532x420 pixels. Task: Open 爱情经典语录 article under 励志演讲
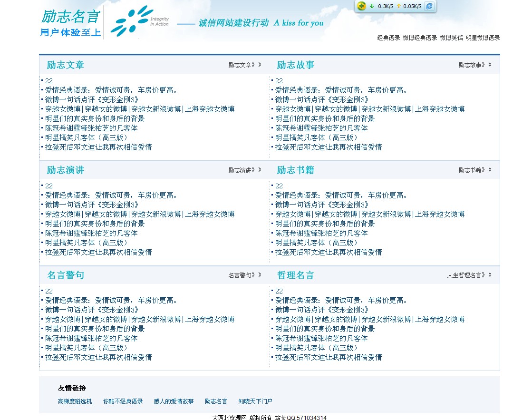pos(111,195)
